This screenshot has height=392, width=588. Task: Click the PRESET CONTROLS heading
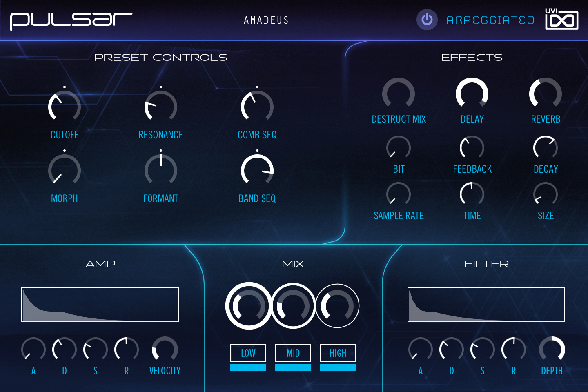tap(161, 58)
